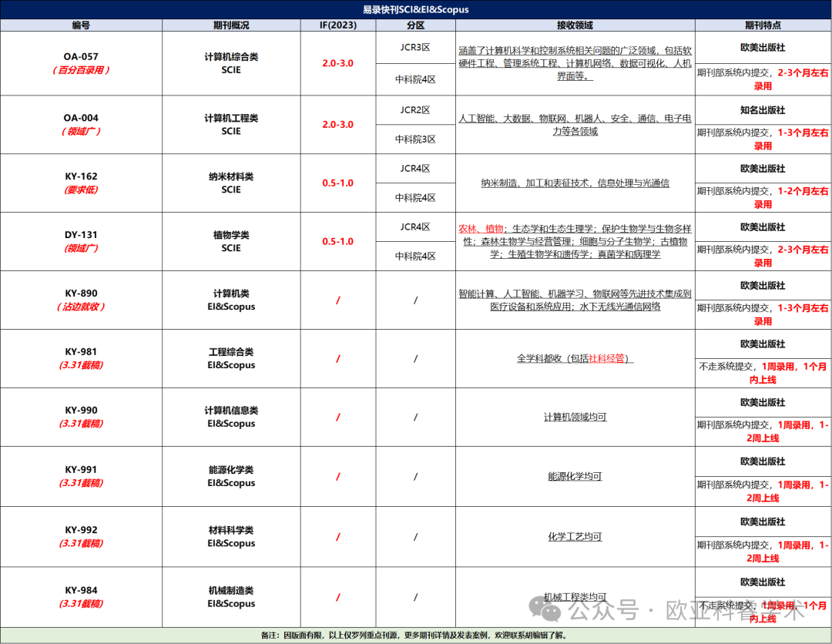This screenshot has height=644, width=832.
Task: Click JCR4区 in the DY-131 row
Action: pyautogui.click(x=415, y=226)
